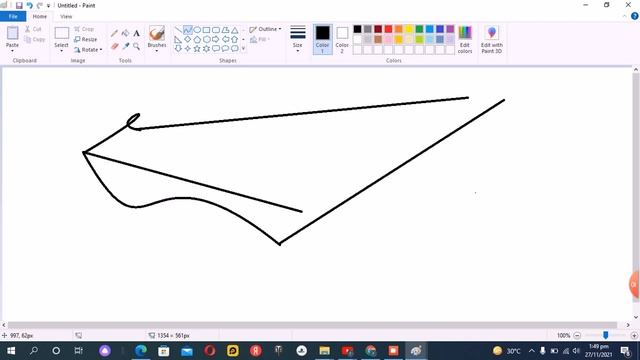Screen dimensions: 640x360
Task: Choose the Rectangle shape
Action: (206, 30)
